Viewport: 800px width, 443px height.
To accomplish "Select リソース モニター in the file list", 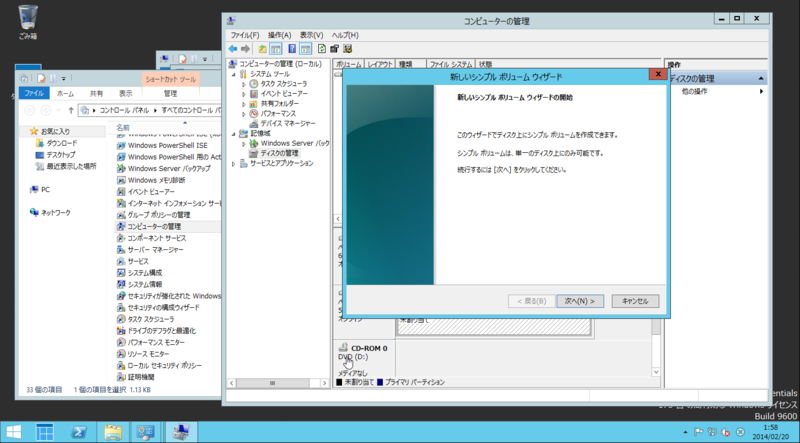I will (x=148, y=354).
